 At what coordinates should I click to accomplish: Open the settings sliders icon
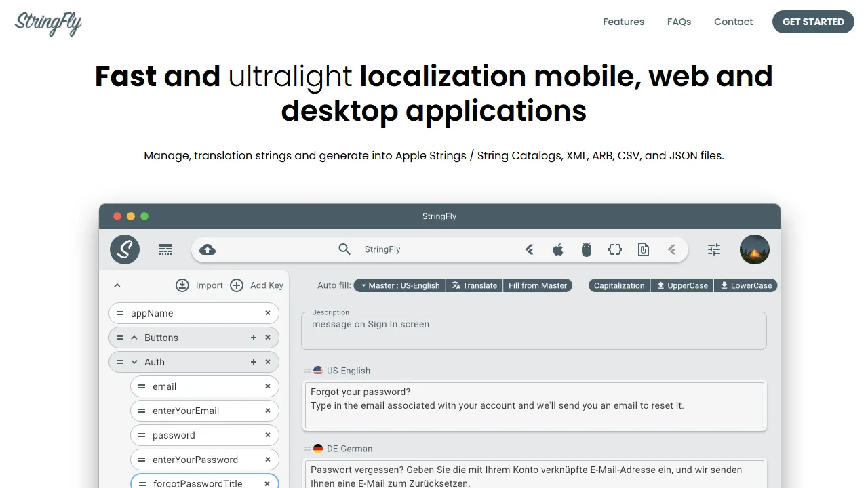tap(713, 249)
